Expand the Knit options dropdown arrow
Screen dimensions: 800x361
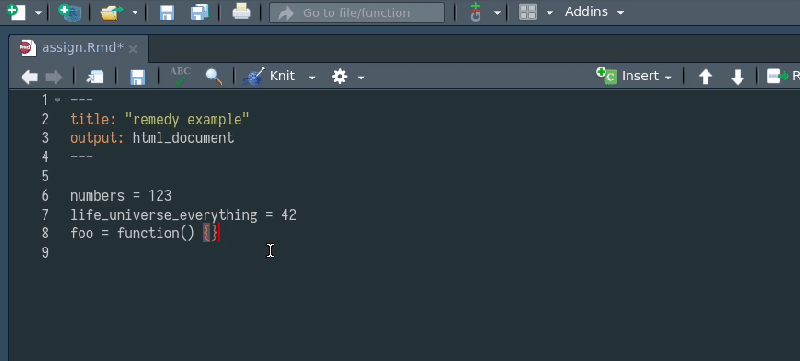(x=312, y=78)
